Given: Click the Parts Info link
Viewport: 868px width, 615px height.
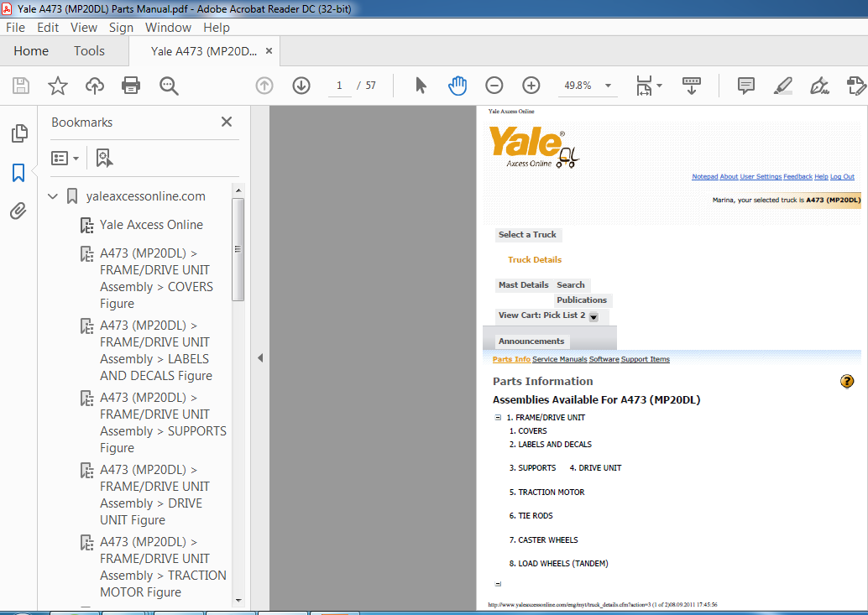Looking at the screenshot, I should pyautogui.click(x=511, y=359).
